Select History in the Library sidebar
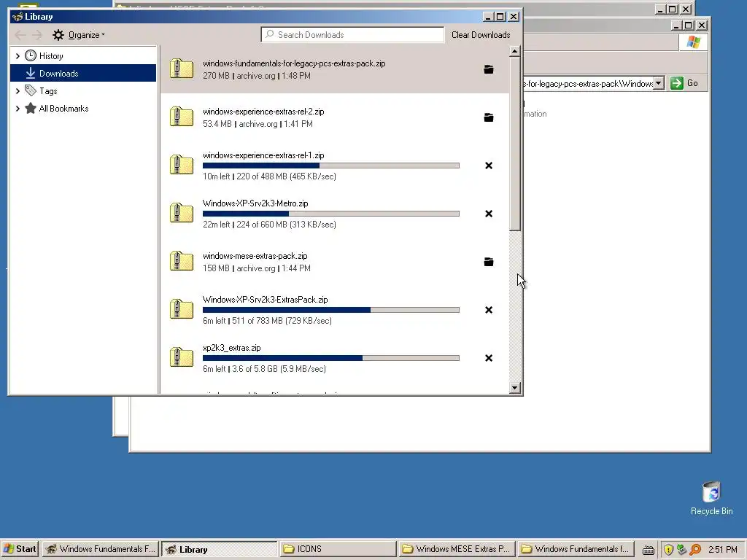747x560 pixels. click(x=51, y=56)
